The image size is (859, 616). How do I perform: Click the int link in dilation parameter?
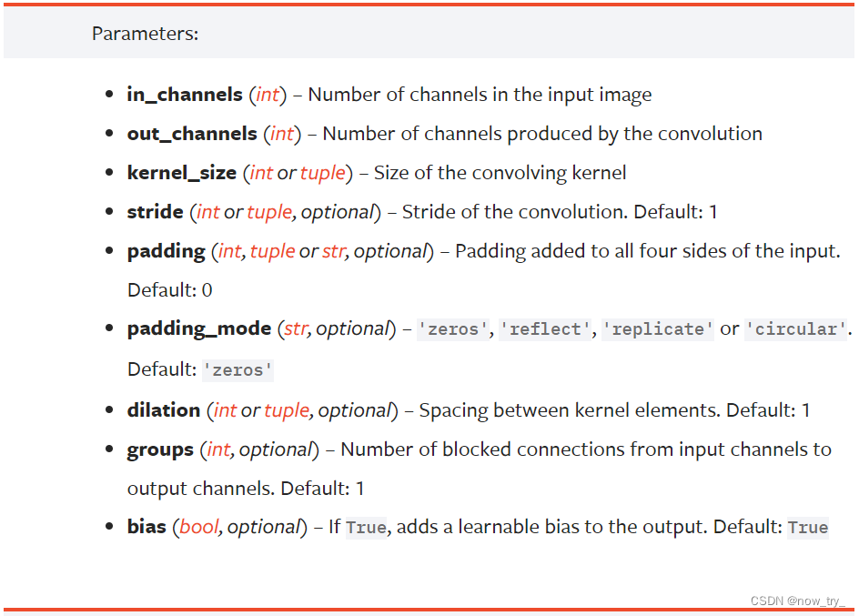click(225, 410)
